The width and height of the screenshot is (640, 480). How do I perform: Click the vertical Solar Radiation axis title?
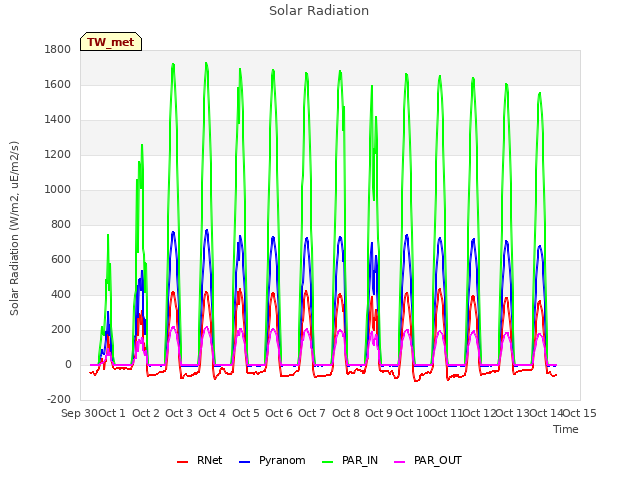click(x=14, y=228)
